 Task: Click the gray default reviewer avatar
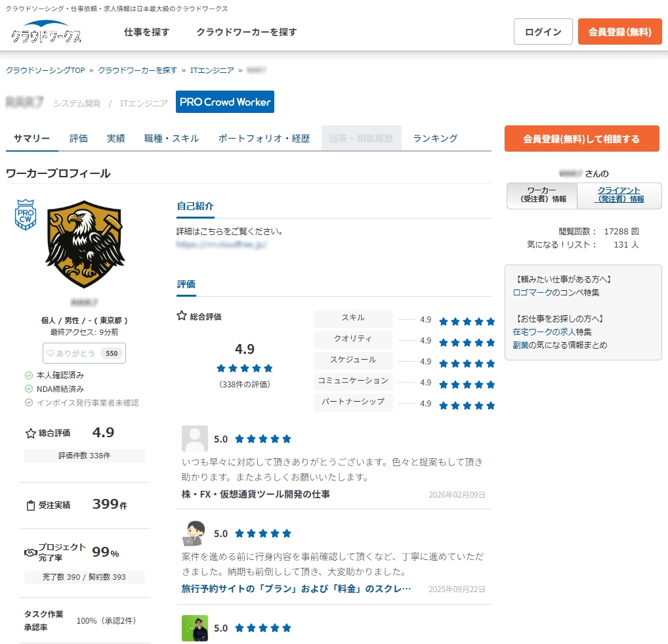[x=195, y=439]
